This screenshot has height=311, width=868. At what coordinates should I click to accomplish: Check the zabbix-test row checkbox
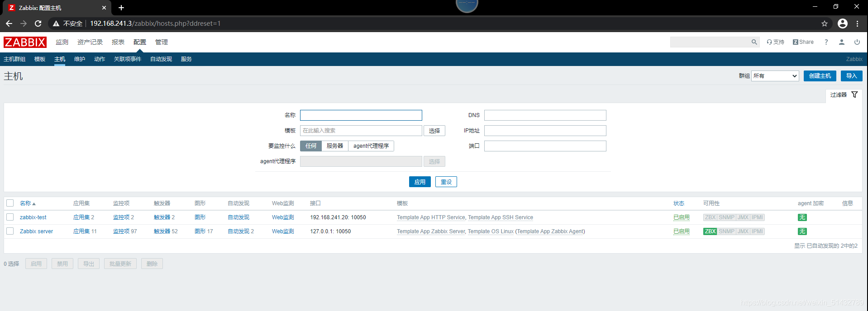(10, 217)
